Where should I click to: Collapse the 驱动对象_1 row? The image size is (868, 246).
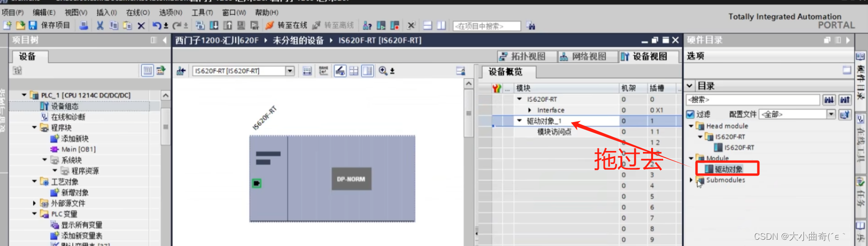pyautogui.click(x=520, y=121)
